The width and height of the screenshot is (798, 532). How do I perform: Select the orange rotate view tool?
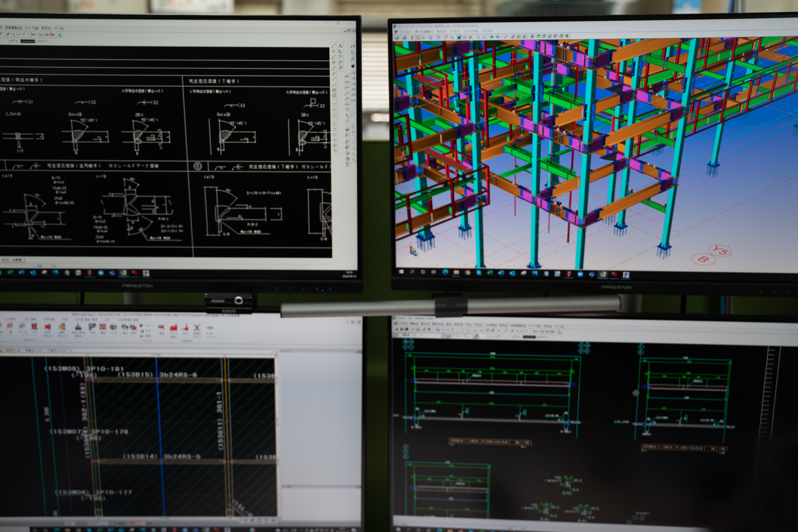418,38
